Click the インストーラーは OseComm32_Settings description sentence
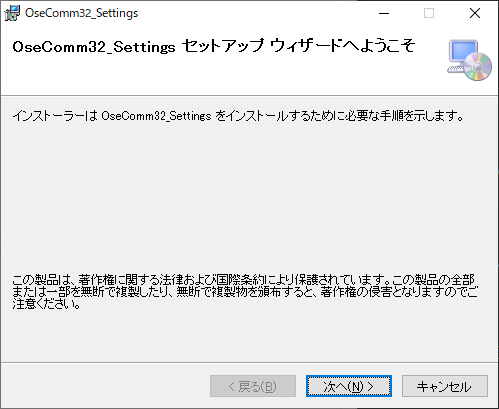Viewport: 499px width, 409px height. click(238, 116)
